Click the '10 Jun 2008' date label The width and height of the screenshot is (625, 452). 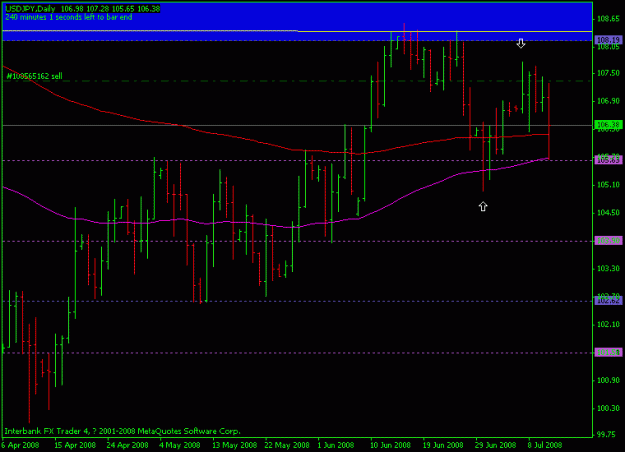point(390,445)
